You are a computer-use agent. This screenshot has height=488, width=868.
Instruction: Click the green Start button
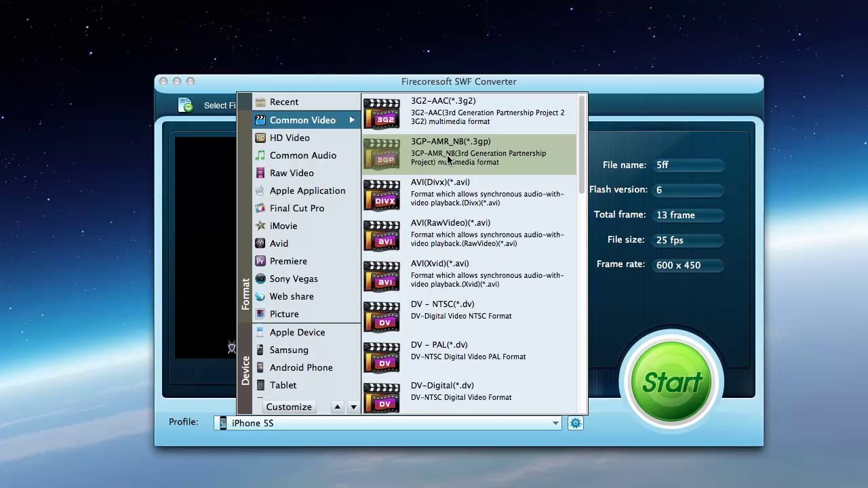[671, 382]
